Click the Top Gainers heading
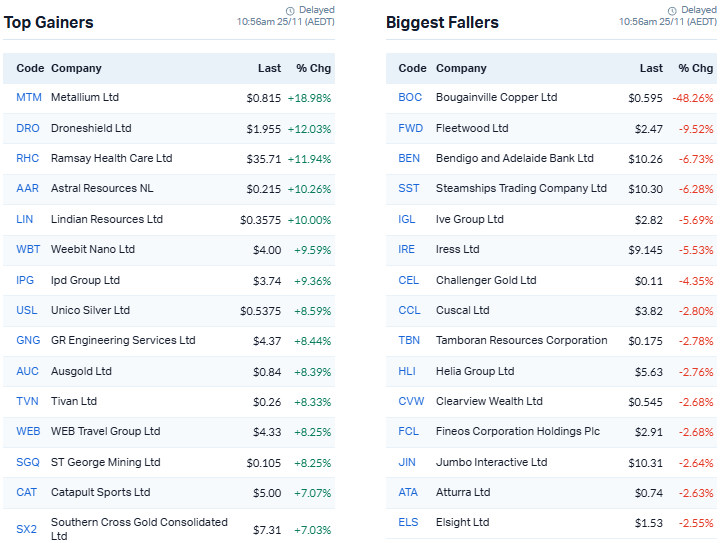This screenshot has height=543, width=725. point(49,22)
